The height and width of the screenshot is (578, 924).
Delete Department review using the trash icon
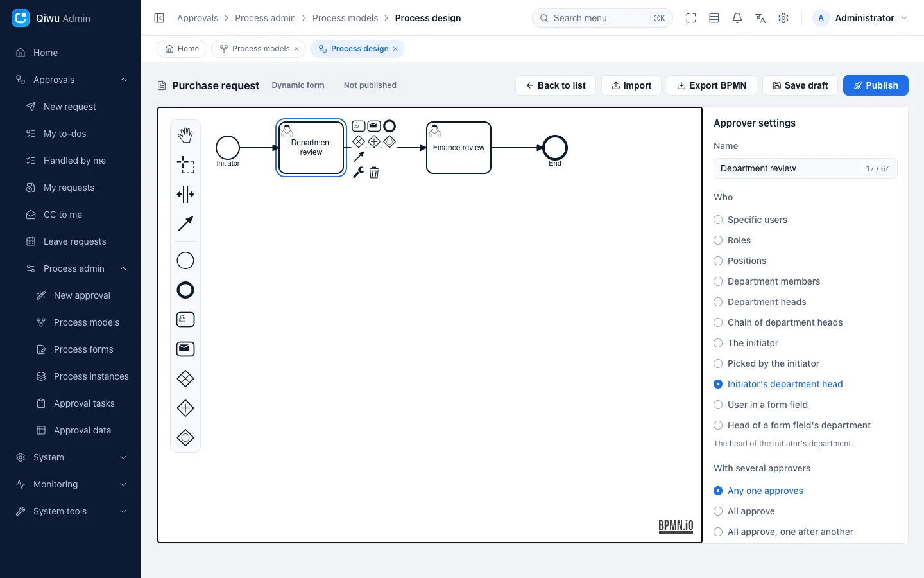(x=374, y=172)
